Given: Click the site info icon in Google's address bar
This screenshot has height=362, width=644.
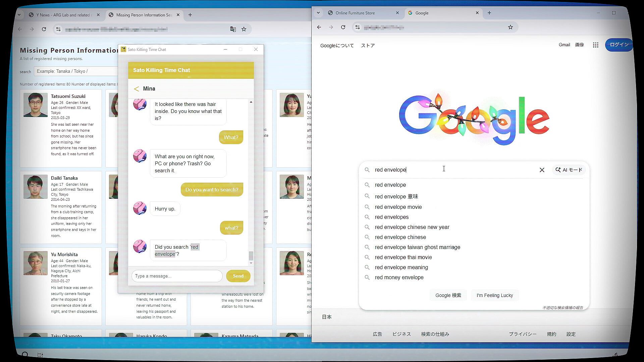Looking at the screenshot, I should 358,27.
